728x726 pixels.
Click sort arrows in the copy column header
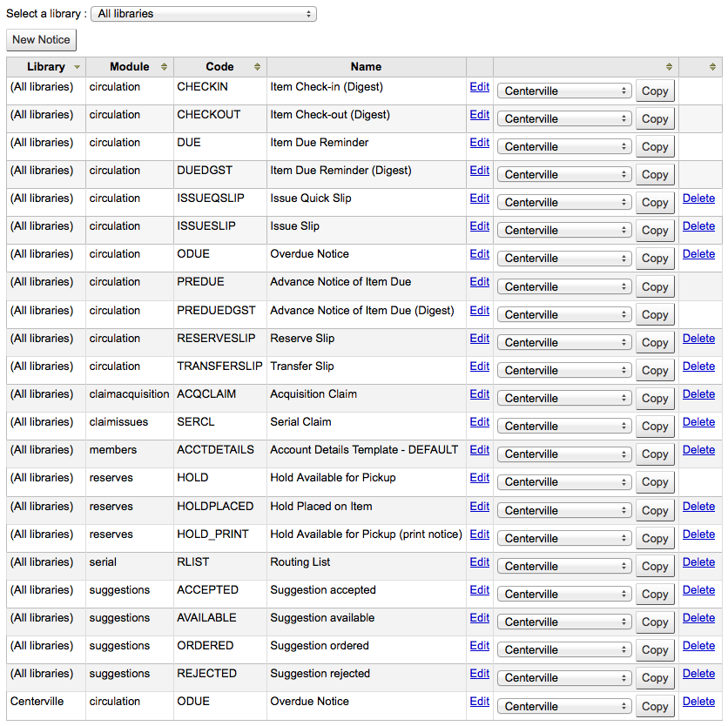[669, 67]
